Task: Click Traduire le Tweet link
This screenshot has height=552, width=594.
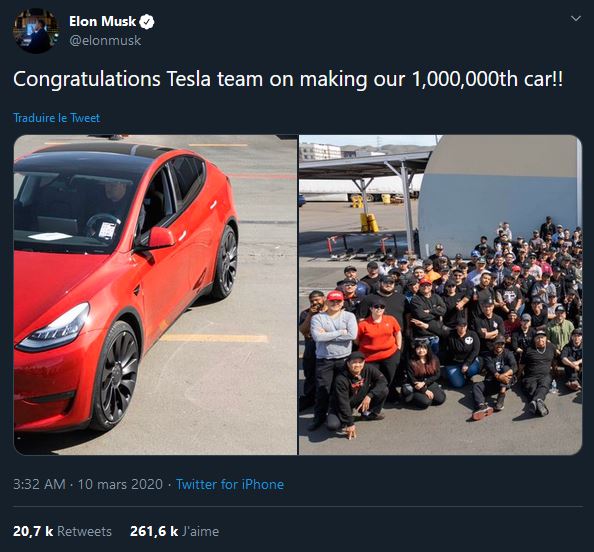Action: click(x=56, y=118)
